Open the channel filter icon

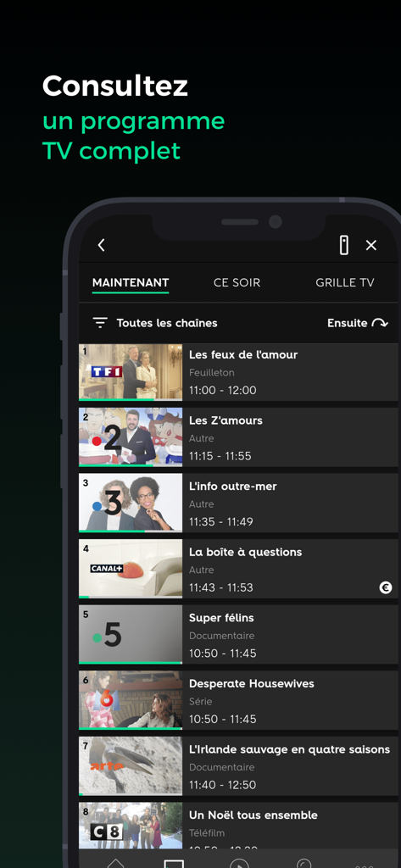[x=100, y=323]
